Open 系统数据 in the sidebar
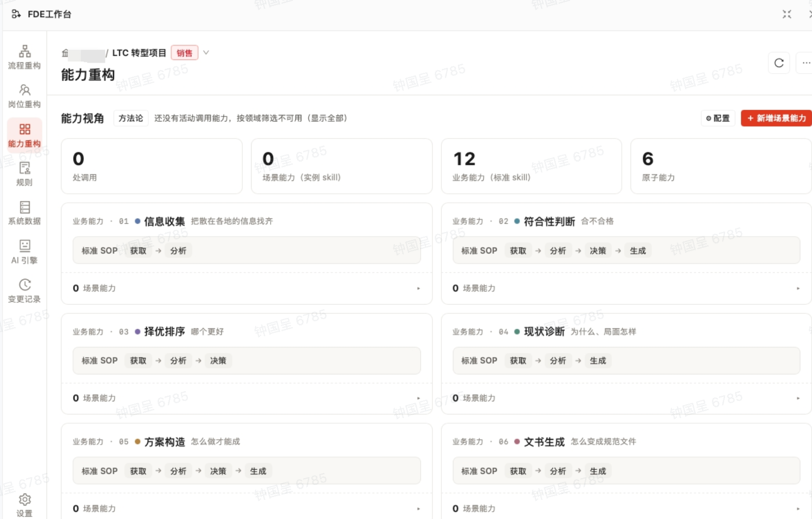The height and width of the screenshot is (519, 812). (25, 213)
